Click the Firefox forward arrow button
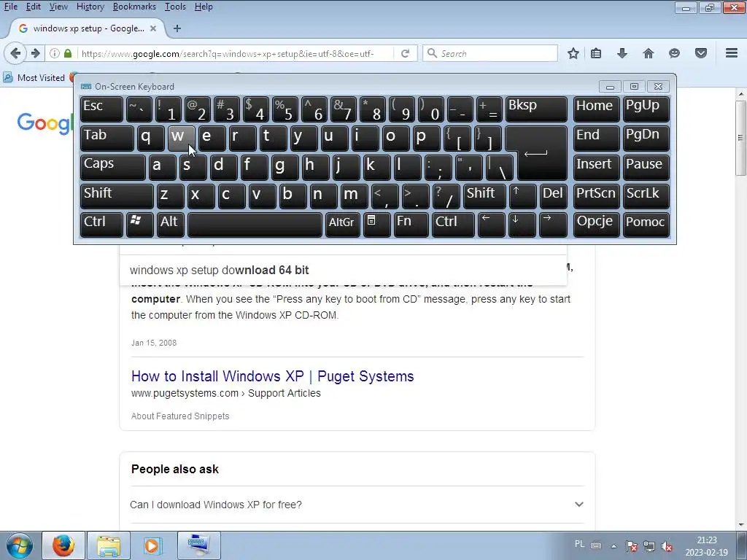 tap(35, 53)
